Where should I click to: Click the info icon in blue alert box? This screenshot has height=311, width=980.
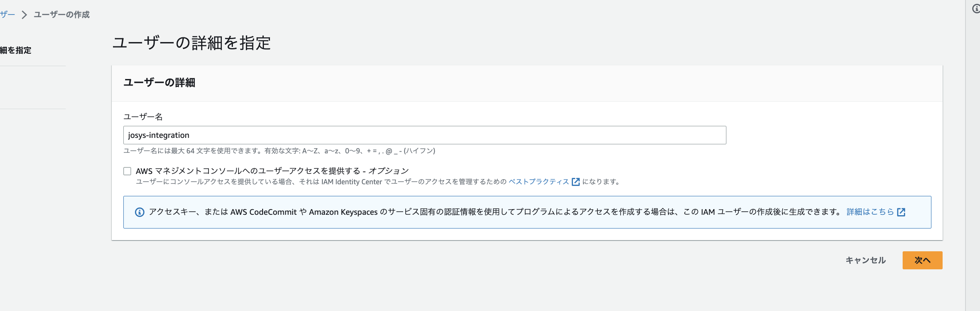pyautogui.click(x=140, y=212)
